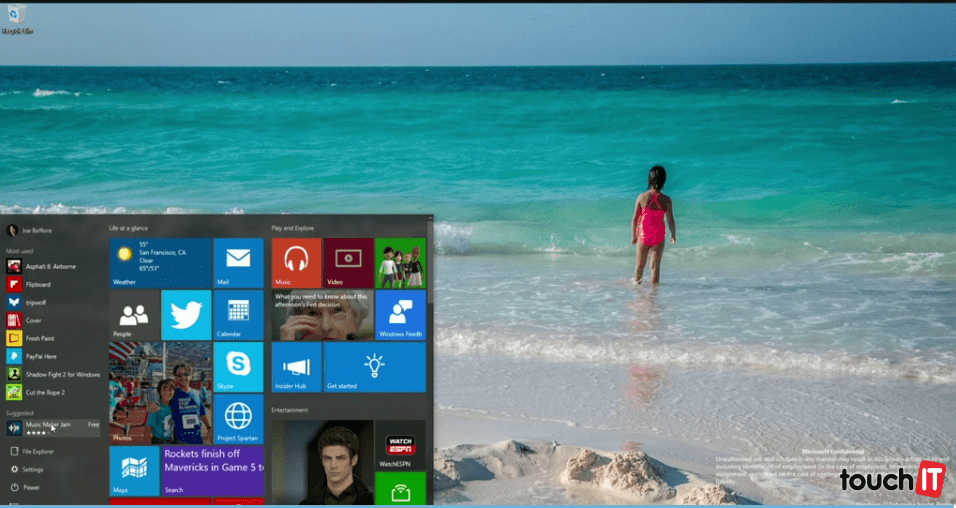Open the Maps tile
Screen dimensions: 956x508
click(x=134, y=471)
